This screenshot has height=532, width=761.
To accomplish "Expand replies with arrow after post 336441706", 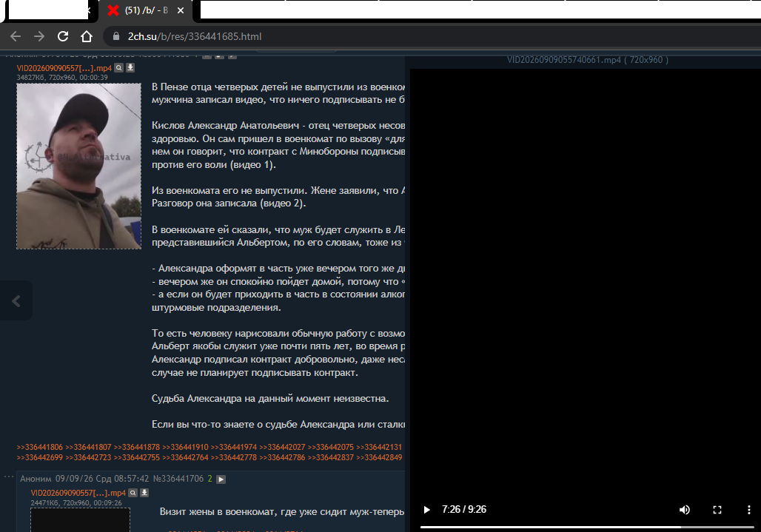I will click(221, 479).
